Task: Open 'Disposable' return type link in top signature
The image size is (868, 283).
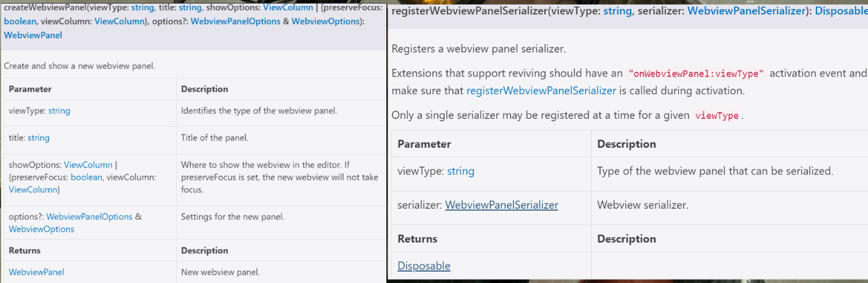Action: (x=841, y=11)
